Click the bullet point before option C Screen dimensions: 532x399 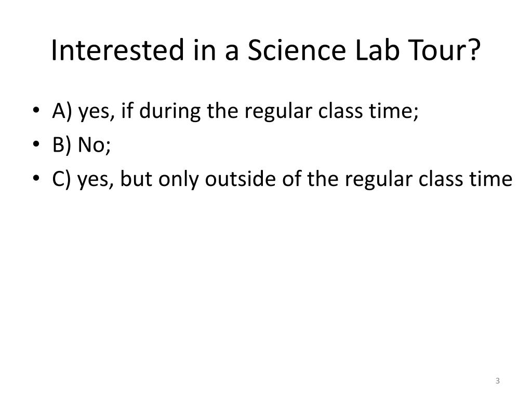click(36, 178)
